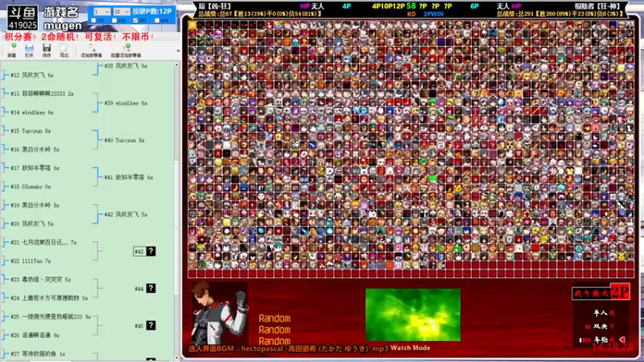Click the bracket panel scroll-down arrow
This screenshot has width=644, height=362.
click(x=176, y=358)
